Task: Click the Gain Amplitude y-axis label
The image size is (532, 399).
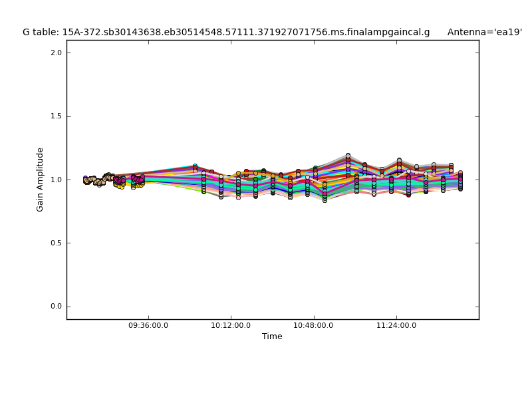Action: coord(40,180)
